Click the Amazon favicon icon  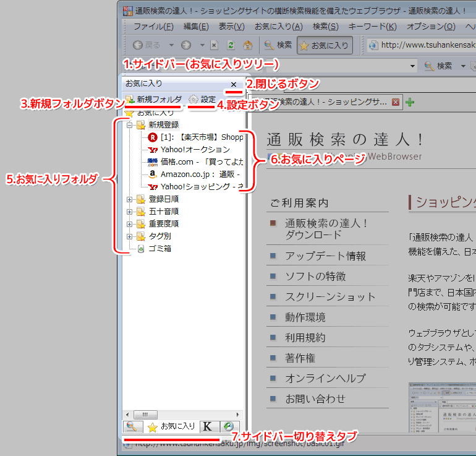coord(153,174)
